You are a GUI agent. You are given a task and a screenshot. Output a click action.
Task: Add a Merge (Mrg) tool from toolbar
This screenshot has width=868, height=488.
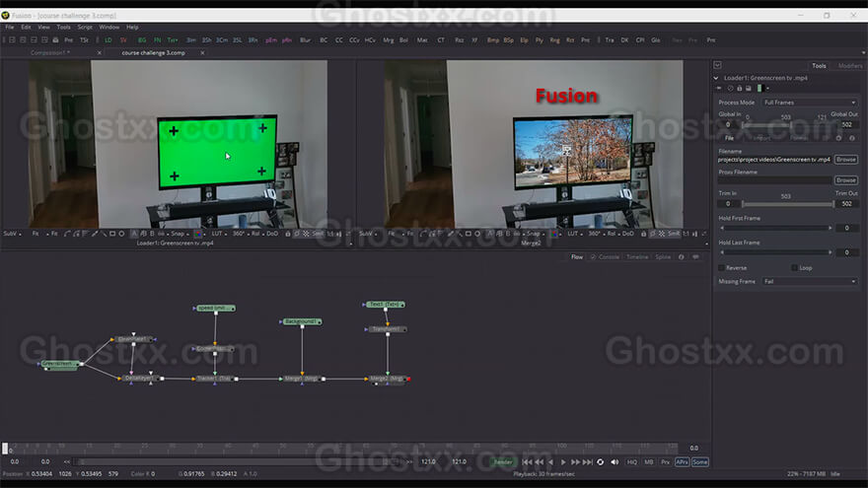coord(388,40)
